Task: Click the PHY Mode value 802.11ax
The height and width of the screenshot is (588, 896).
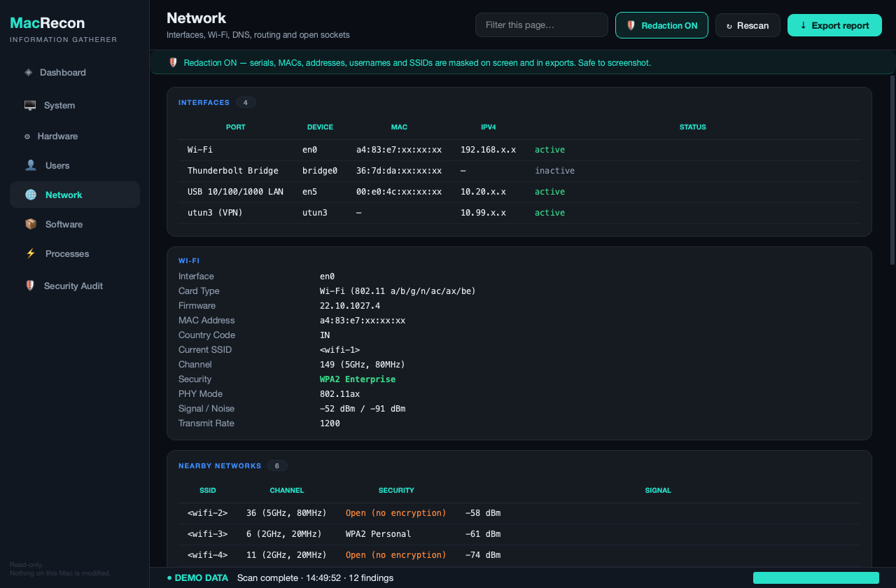Action: 340,394
